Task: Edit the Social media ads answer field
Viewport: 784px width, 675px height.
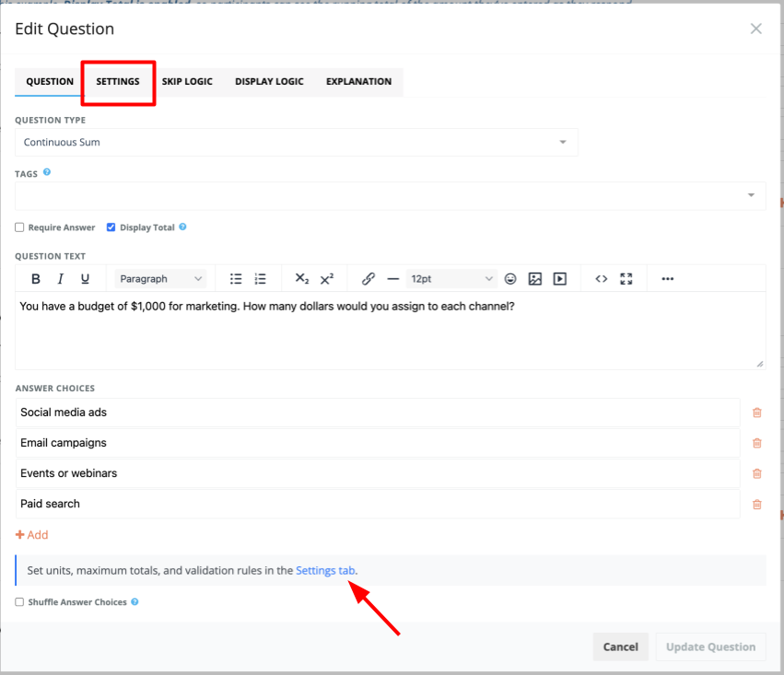Action: [x=378, y=413]
